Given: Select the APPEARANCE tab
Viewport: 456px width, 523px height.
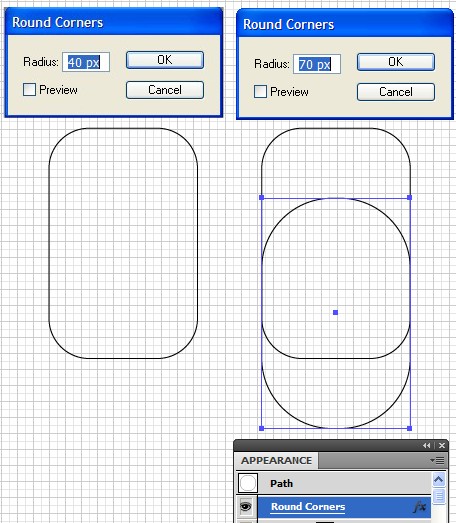Looking at the screenshot, I should (277, 461).
